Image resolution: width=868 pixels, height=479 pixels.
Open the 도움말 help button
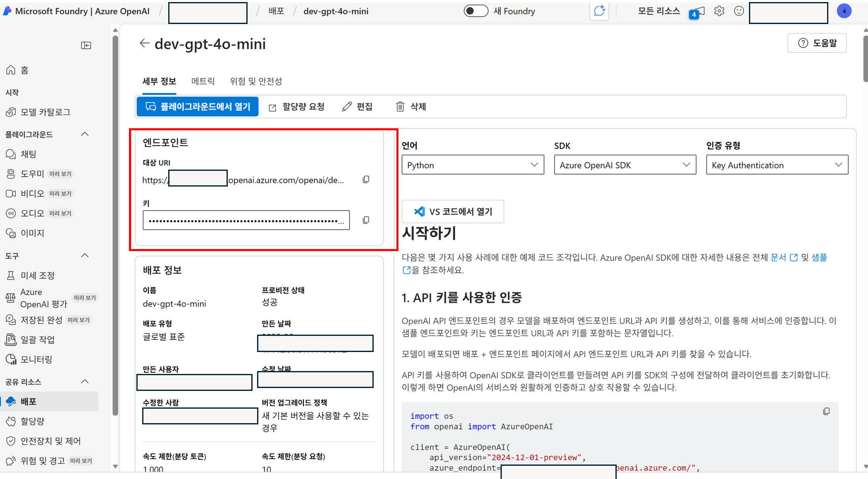[817, 43]
